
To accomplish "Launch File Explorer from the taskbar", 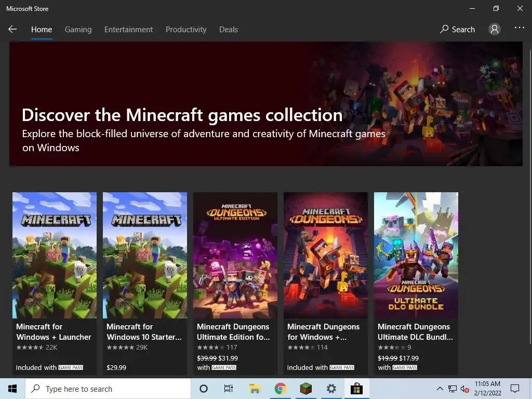I will click(x=255, y=389).
